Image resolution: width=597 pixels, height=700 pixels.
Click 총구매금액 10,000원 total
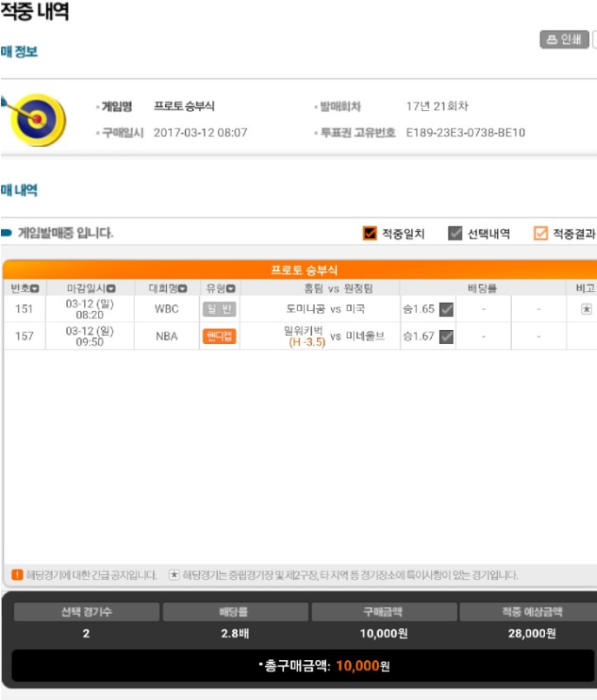[324, 665]
